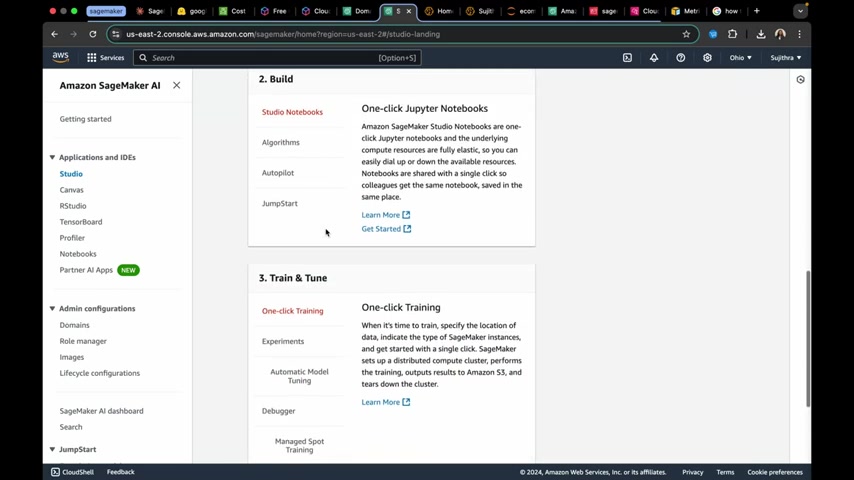Screen dimensions: 854x480
Task: Click the browser address bar URL
Action: 283,34
